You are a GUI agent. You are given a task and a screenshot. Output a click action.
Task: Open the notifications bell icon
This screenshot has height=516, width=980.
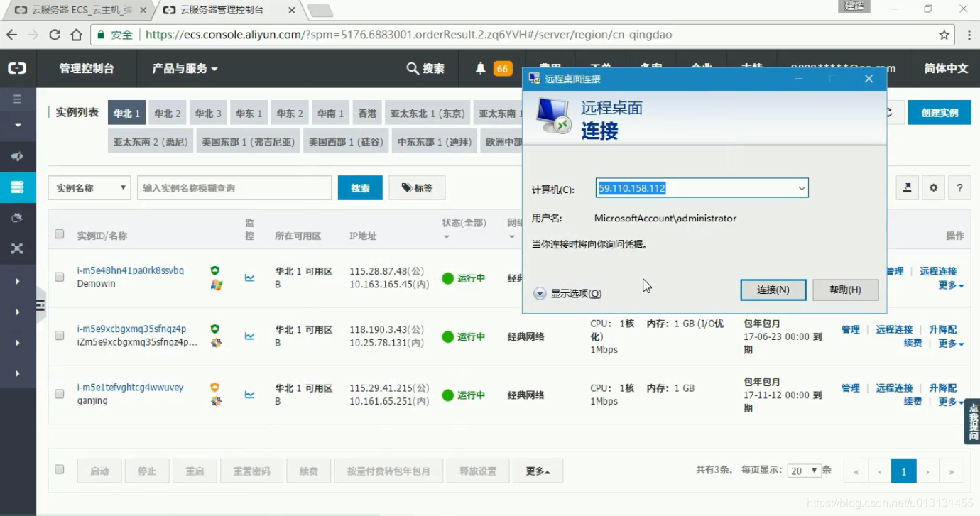click(x=481, y=68)
